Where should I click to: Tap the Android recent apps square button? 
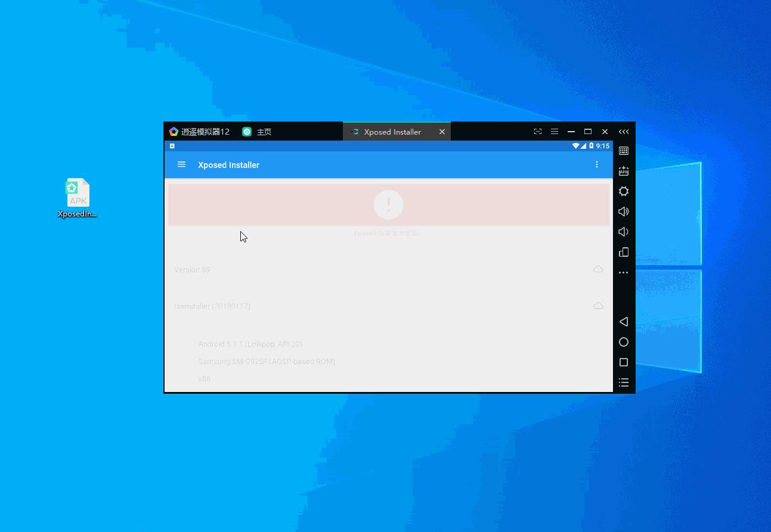tap(624, 362)
